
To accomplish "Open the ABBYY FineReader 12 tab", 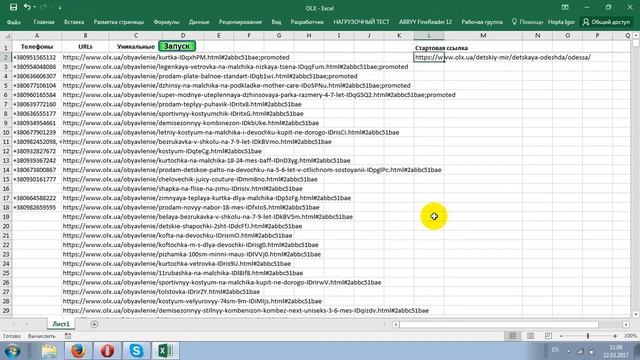I will (425, 22).
